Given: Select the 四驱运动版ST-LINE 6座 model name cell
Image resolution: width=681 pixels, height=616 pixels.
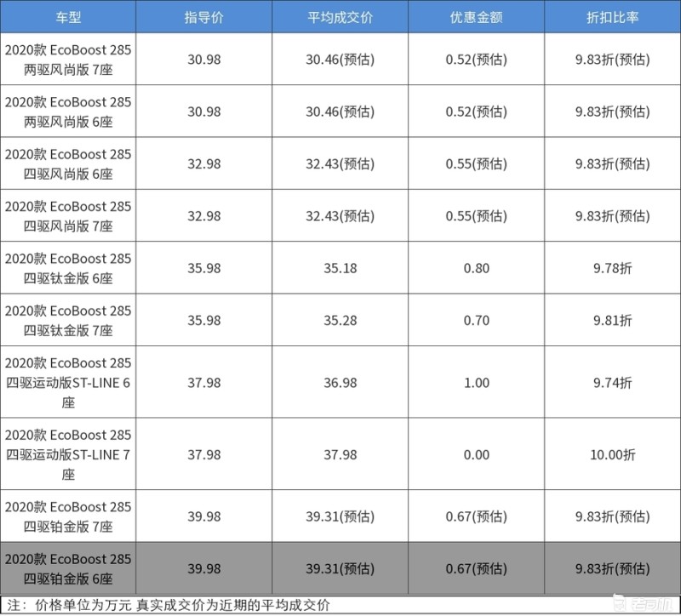Looking at the screenshot, I should tap(68, 383).
